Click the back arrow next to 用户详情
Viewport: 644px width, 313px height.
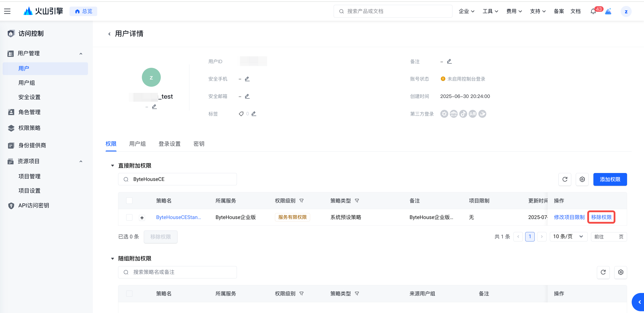109,34
